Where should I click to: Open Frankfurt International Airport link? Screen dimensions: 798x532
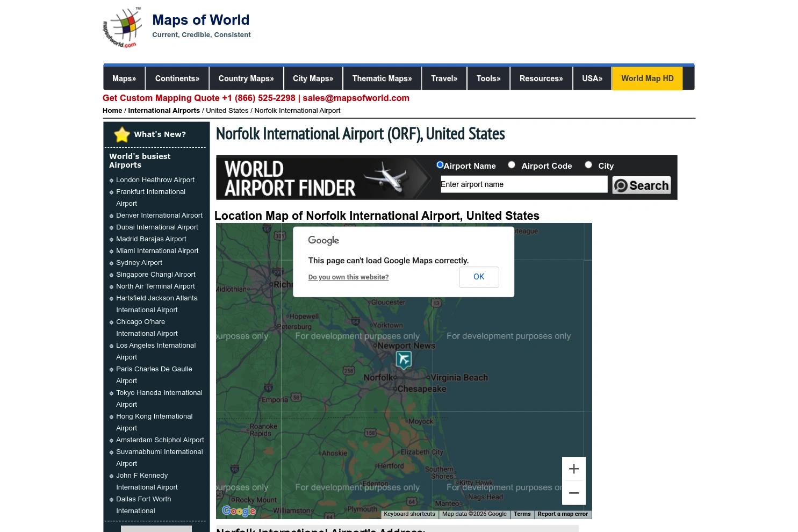click(x=150, y=198)
